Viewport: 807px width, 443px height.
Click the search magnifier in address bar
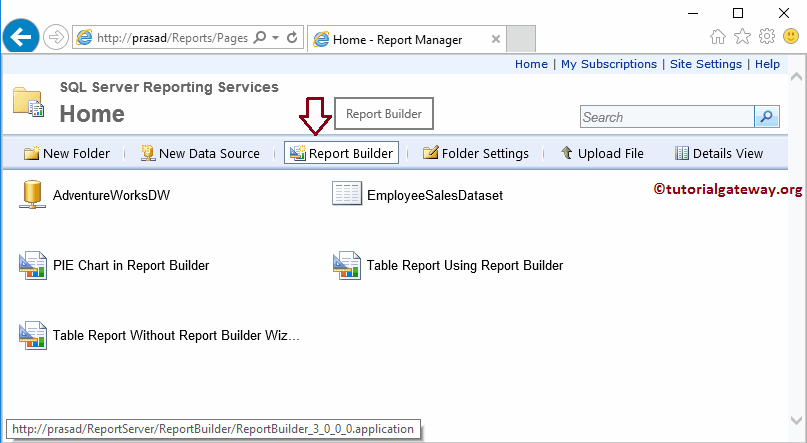pos(260,37)
